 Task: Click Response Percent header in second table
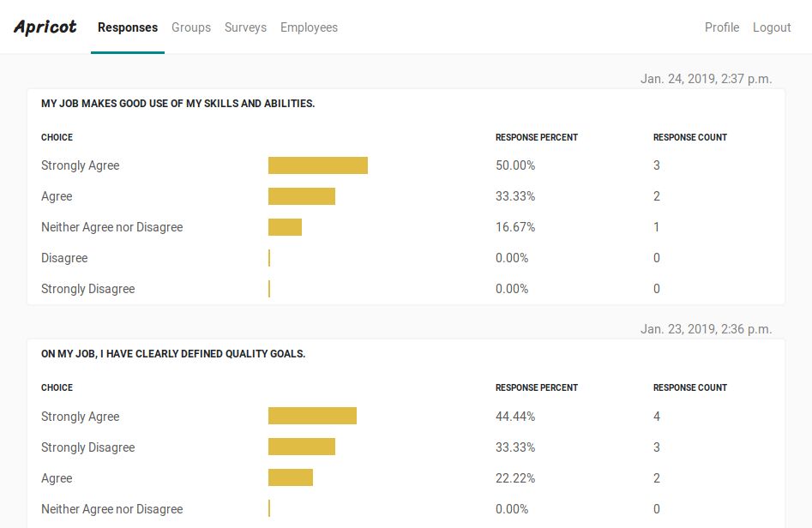tap(537, 387)
